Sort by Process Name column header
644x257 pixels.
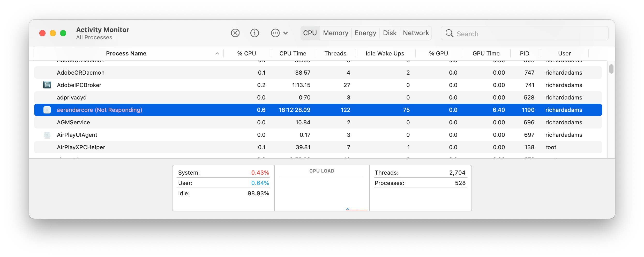pos(126,54)
